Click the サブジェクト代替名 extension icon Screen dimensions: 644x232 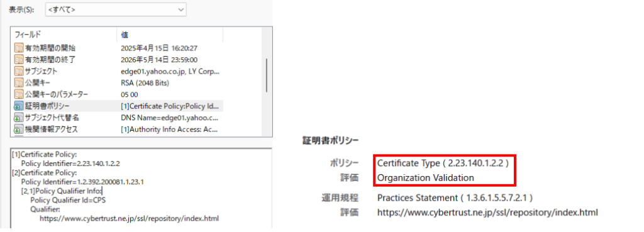coord(19,118)
